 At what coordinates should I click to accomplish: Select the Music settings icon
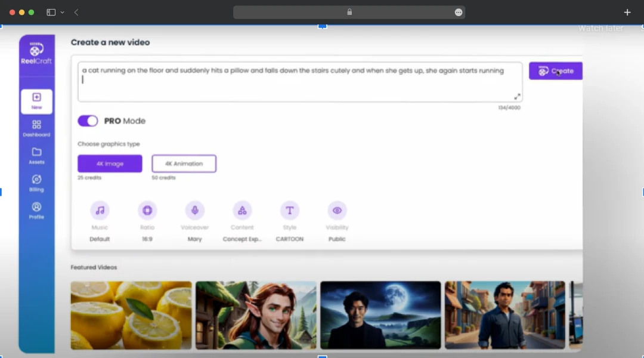click(100, 210)
